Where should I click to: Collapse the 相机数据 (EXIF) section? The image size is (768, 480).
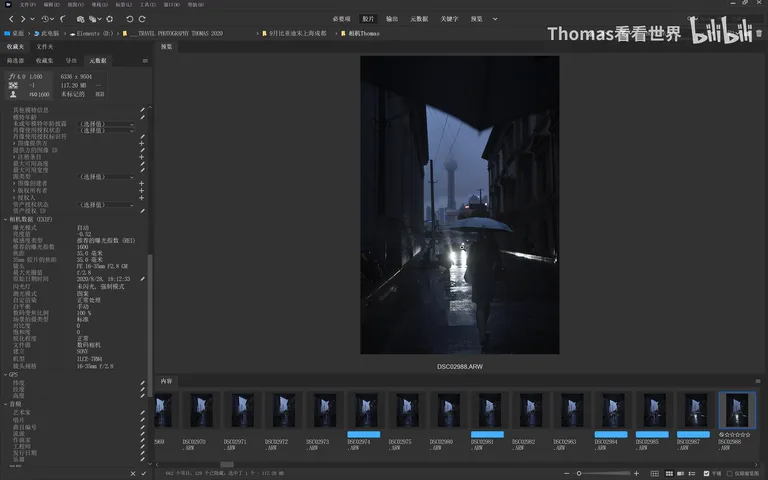5,219
